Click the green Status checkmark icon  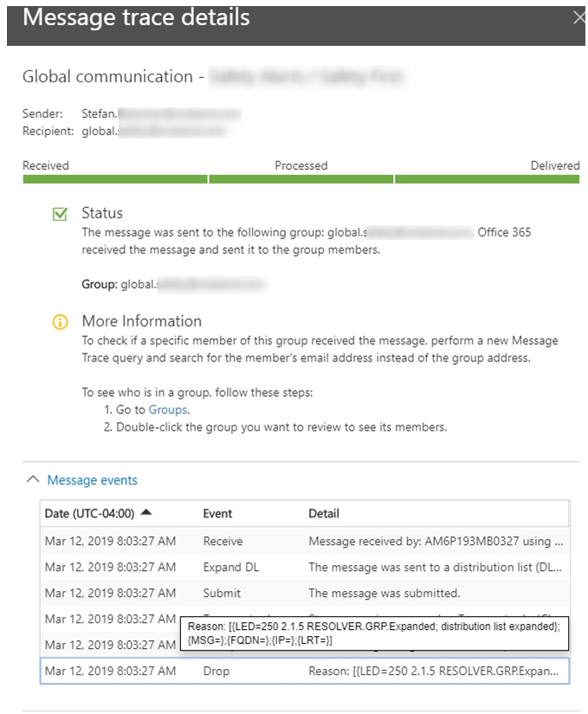[59, 214]
